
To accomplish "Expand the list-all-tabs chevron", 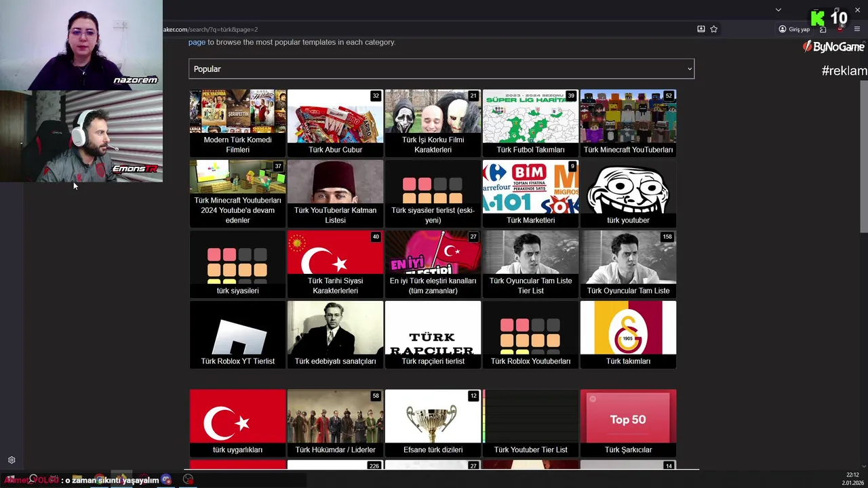I will coord(778,9).
